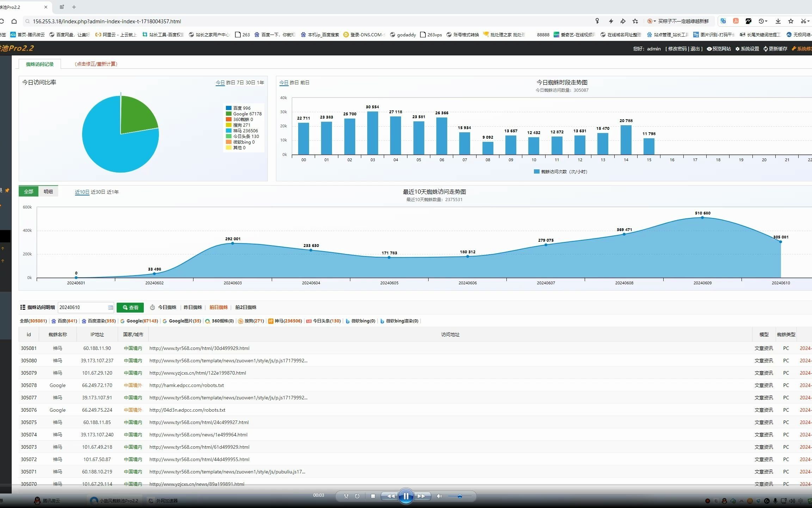Click 更新缓存 refresh link in header

coord(775,49)
